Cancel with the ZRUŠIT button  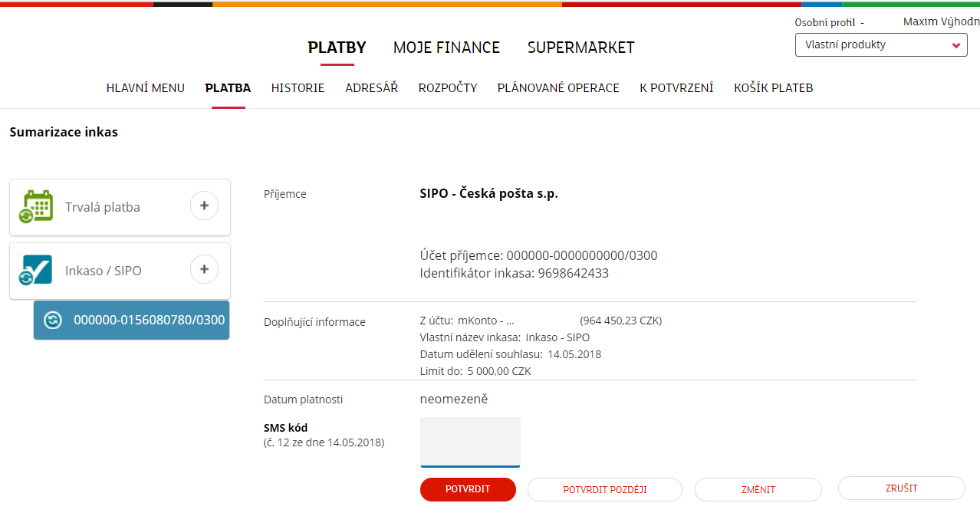pos(901,488)
